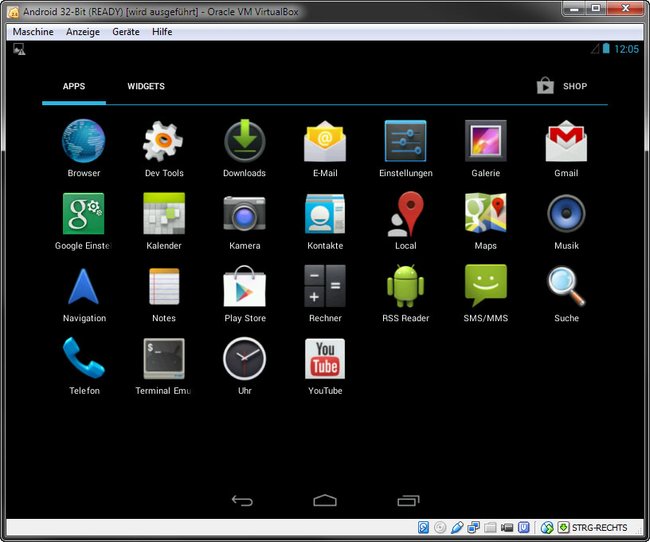
Task: Switch to the APPS tab
Action: [74, 86]
